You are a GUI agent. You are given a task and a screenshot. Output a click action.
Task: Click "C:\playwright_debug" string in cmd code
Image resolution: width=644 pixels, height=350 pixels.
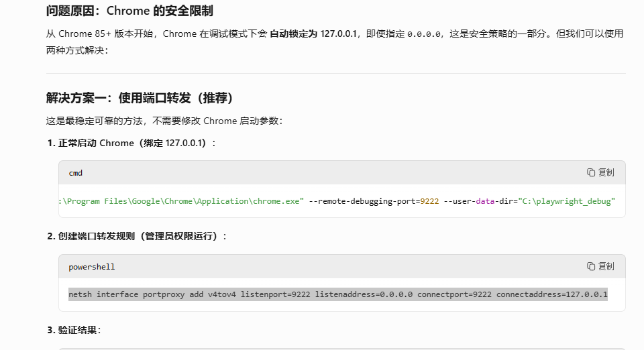click(x=567, y=201)
